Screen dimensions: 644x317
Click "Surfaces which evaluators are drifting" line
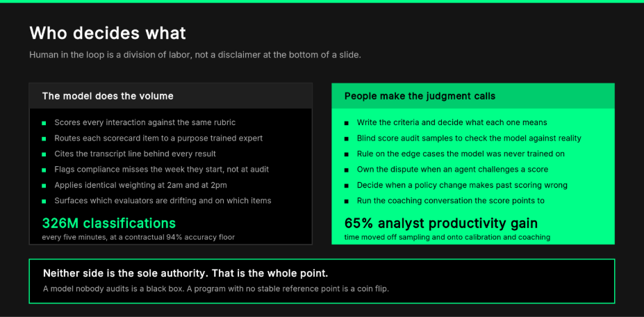[x=163, y=201]
